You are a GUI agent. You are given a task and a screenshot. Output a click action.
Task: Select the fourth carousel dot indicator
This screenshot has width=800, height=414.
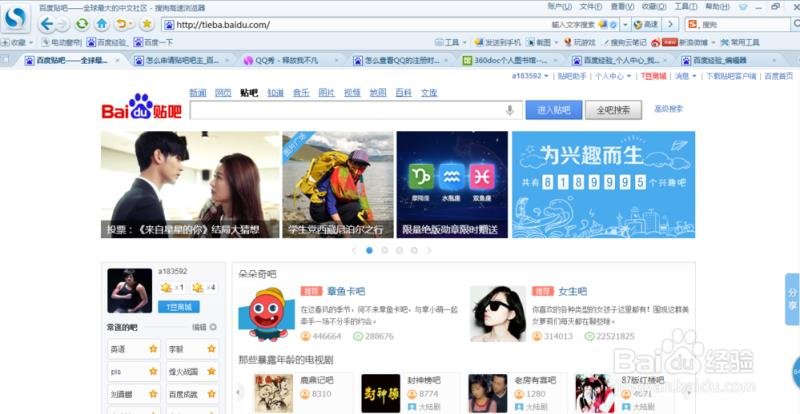tap(414, 251)
